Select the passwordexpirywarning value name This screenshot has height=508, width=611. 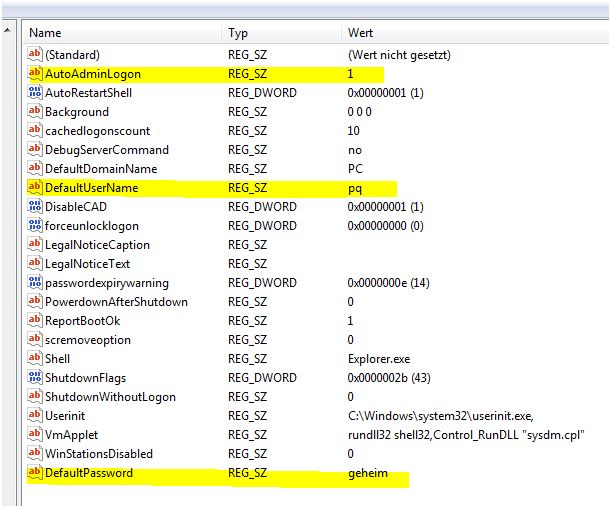point(107,283)
